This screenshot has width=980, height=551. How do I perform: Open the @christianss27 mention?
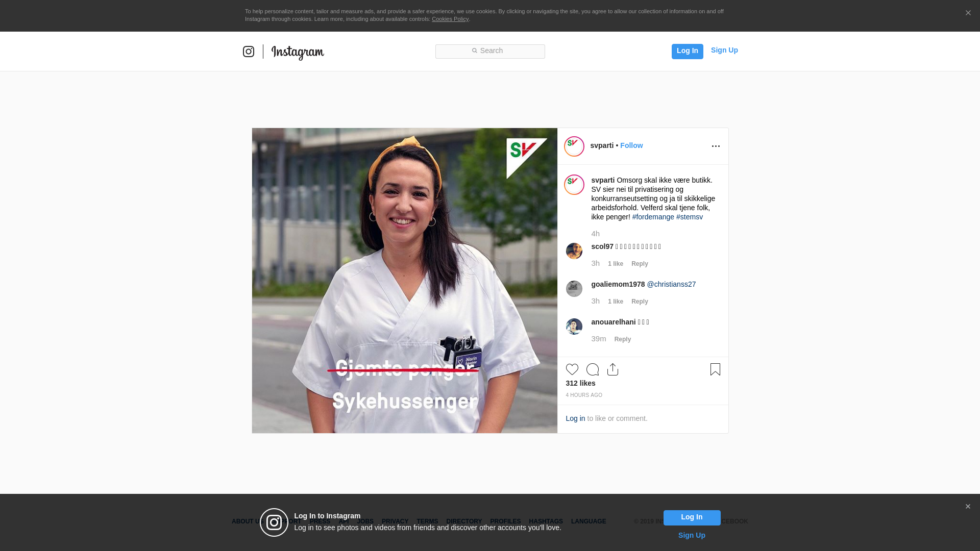[x=671, y=284]
